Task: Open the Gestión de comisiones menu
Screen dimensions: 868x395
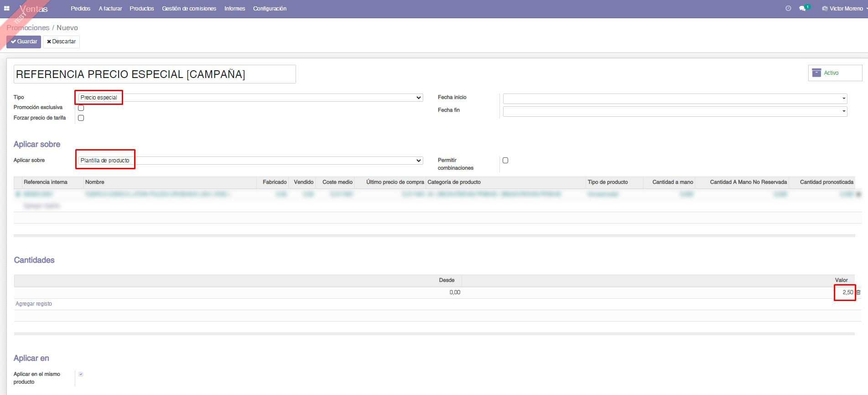Action: [x=189, y=9]
